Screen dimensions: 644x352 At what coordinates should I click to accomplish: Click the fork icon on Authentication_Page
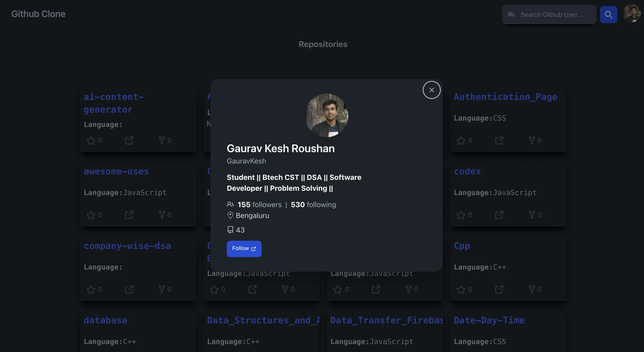pos(532,140)
